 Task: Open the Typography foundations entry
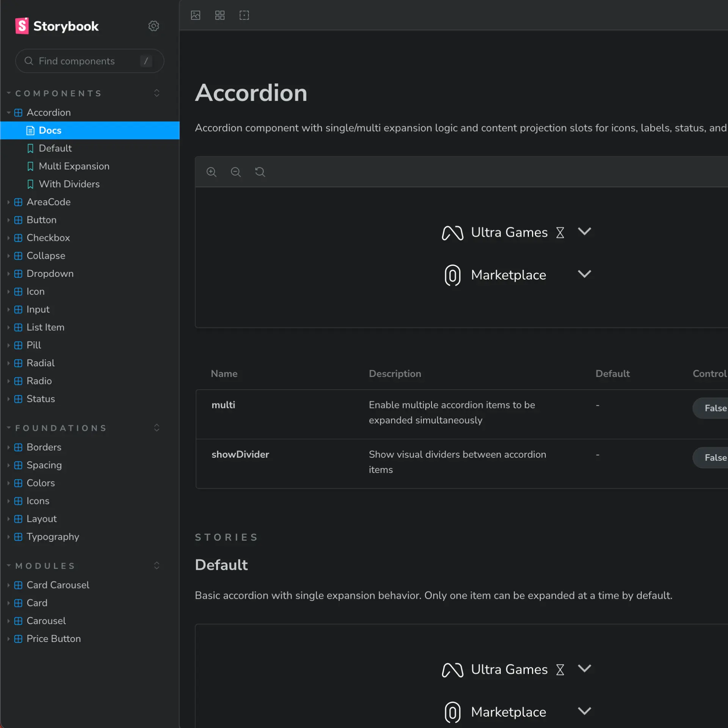(x=53, y=537)
